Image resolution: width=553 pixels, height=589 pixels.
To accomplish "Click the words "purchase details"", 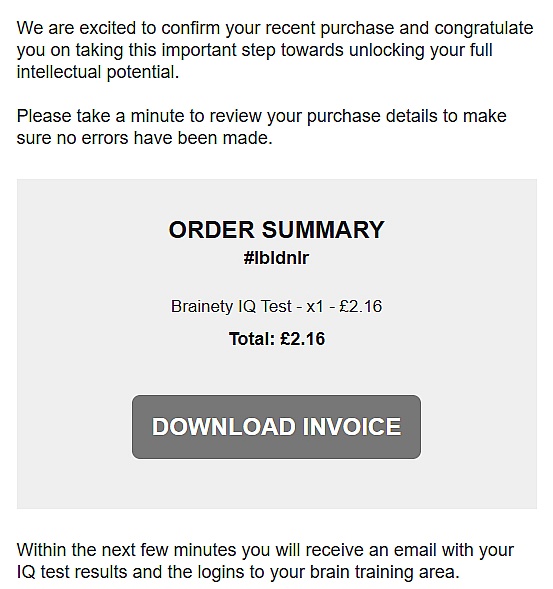I will (372, 116).
